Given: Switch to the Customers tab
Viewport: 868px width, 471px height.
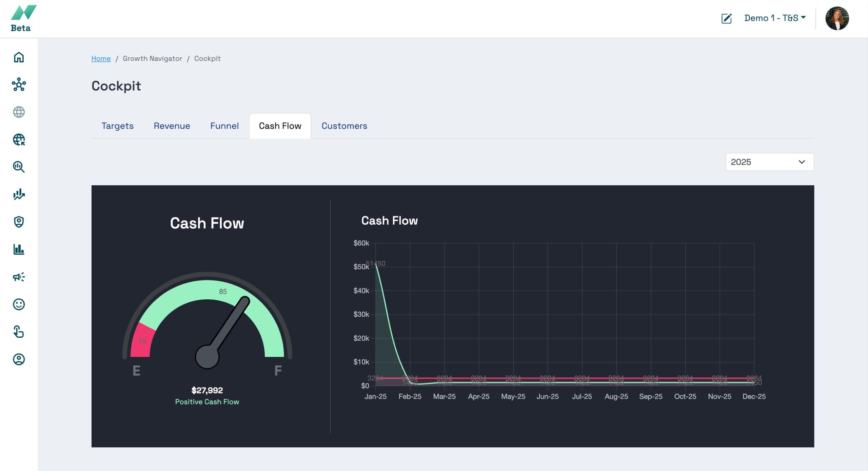Looking at the screenshot, I should tap(344, 126).
